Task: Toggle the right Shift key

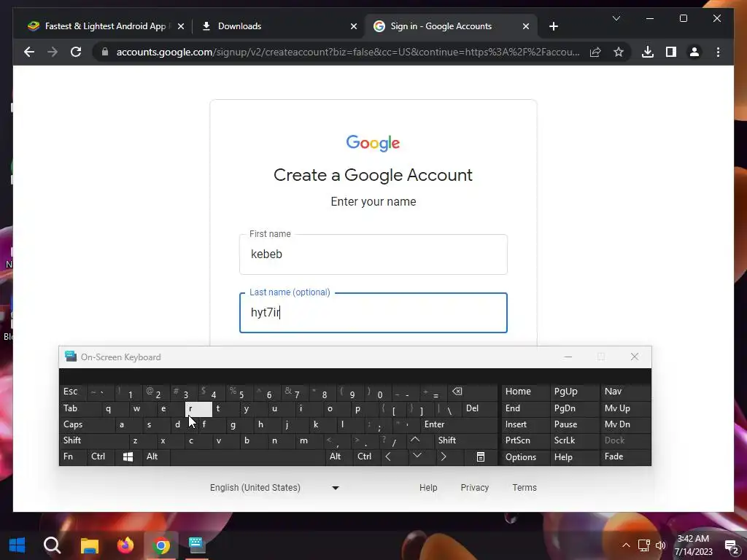Action: click(x=465, y=440)
